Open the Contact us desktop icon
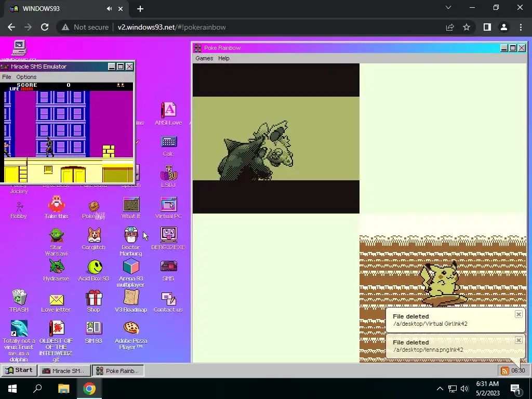This screenshot has width=532, height=399. (x=168, y=302)
